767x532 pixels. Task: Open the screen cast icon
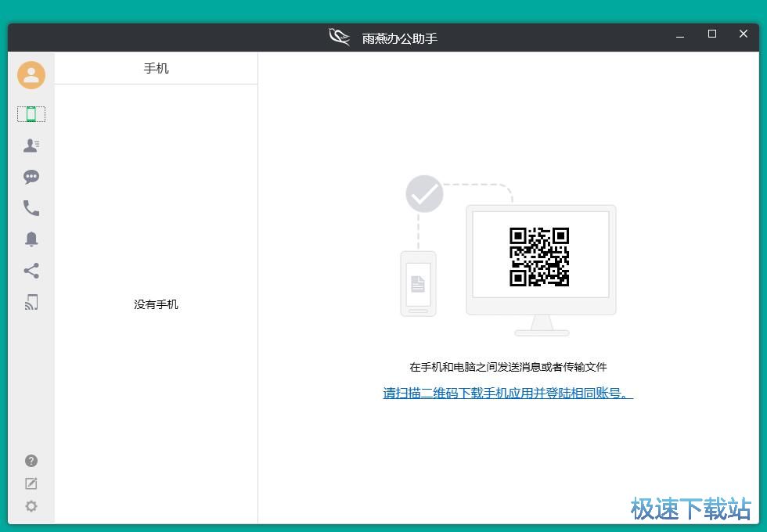coord(31,302)
